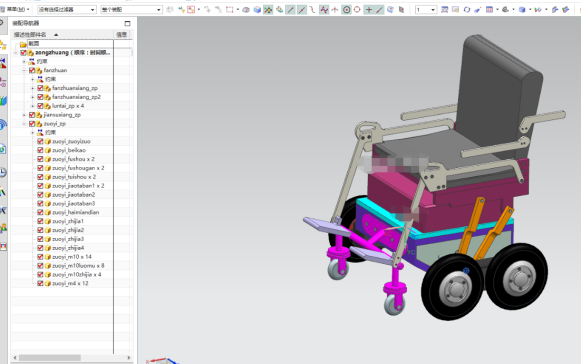Image resolution: width=581 pixels, height=364 pixels.
Task: Toggle the point on curve snap icon
Action: (x=379, y=10)
